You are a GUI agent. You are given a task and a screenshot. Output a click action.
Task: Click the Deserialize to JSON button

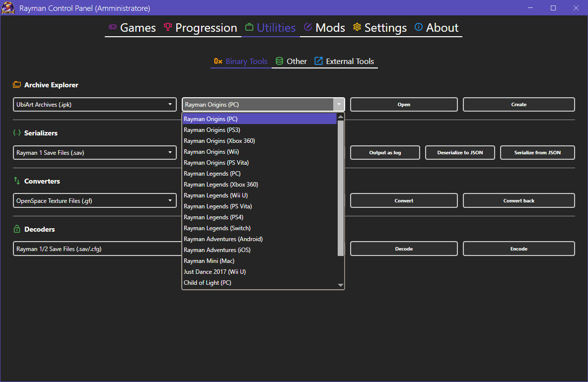[x=459, y=152]
